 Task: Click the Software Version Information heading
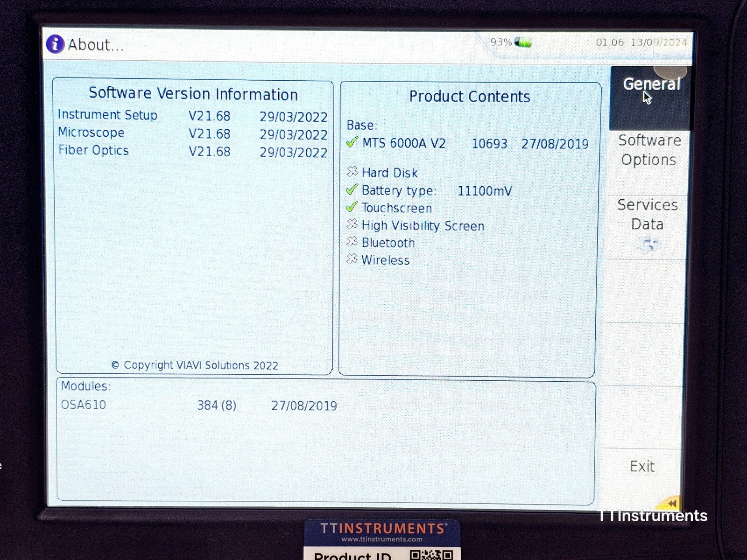pyautogui.click(x=193, y=94)
